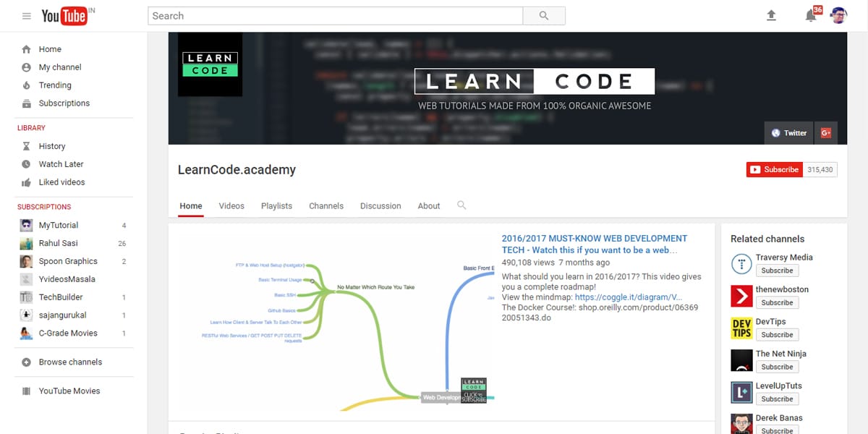Click the Subscriptions sidebar icon
The height and width of the screenshot is (434, 868).
click(x=27, y=103)
